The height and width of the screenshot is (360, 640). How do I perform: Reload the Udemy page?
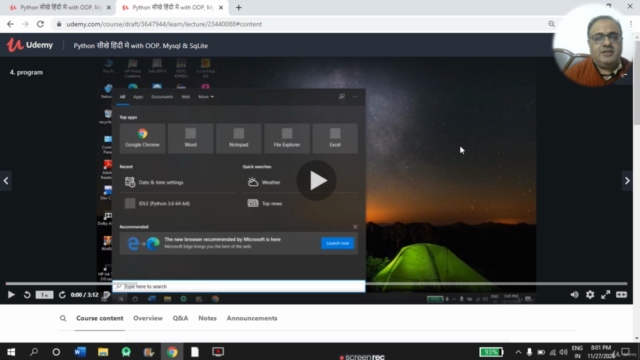tap(40, 24)
